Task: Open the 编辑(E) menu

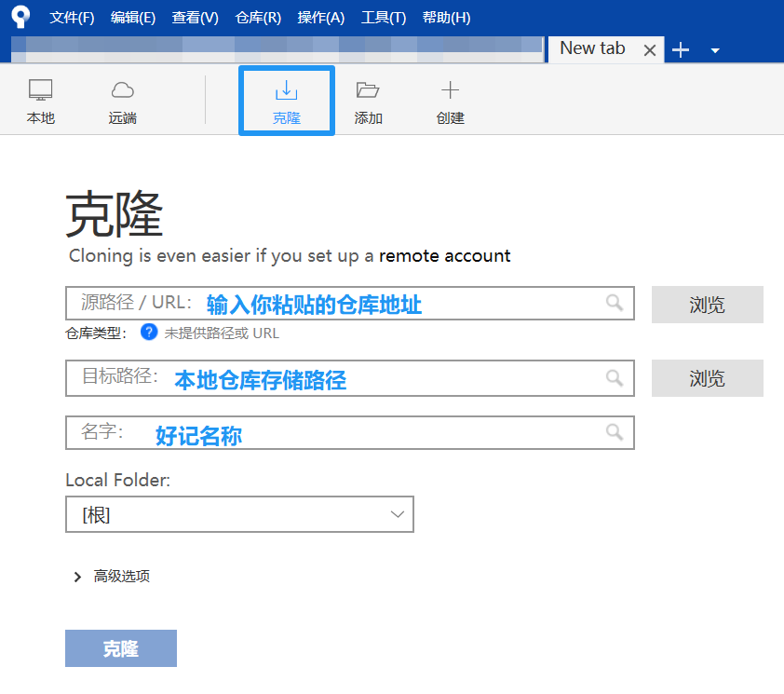Action: coord(133,18)
